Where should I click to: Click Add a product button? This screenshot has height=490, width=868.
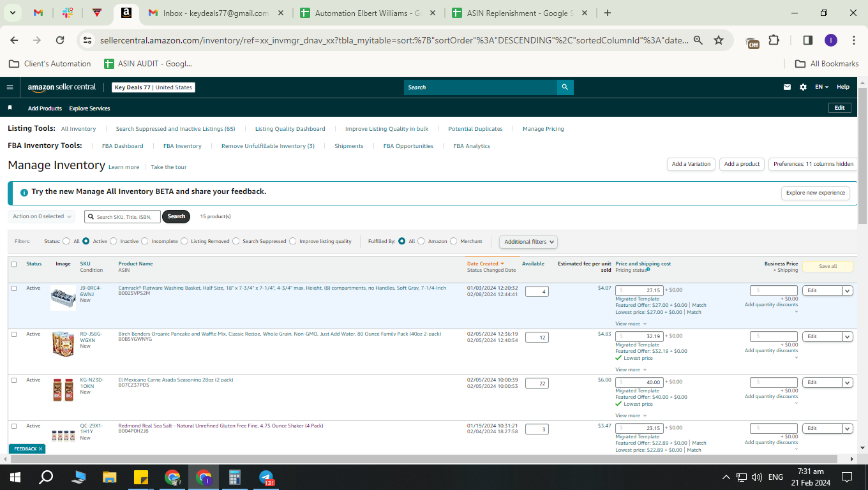coord(742,164)
